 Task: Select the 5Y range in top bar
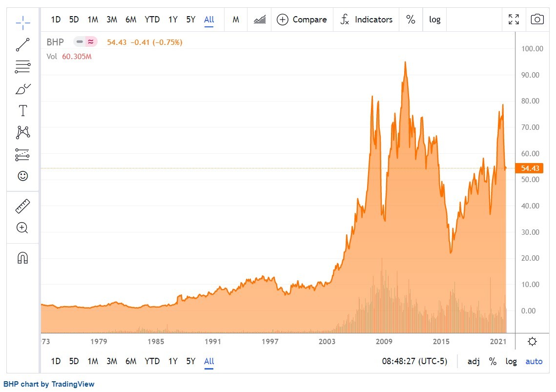click(x=191, y=20)
